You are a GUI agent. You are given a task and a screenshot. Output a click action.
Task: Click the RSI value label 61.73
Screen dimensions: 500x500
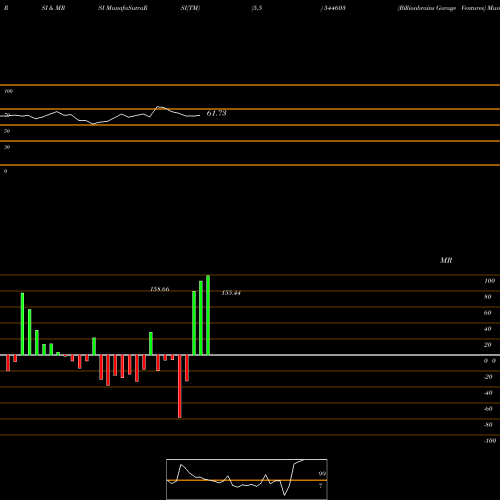click(216, 113)
